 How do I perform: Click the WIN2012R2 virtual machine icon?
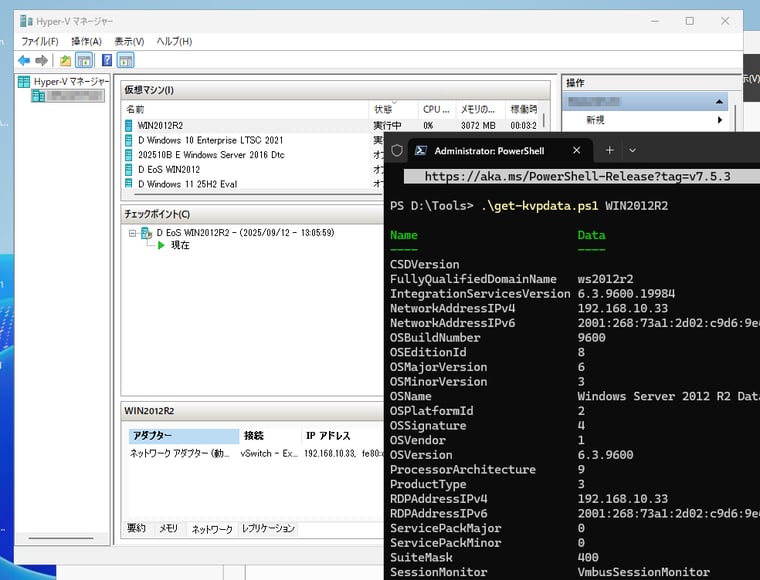coord(128,126)
